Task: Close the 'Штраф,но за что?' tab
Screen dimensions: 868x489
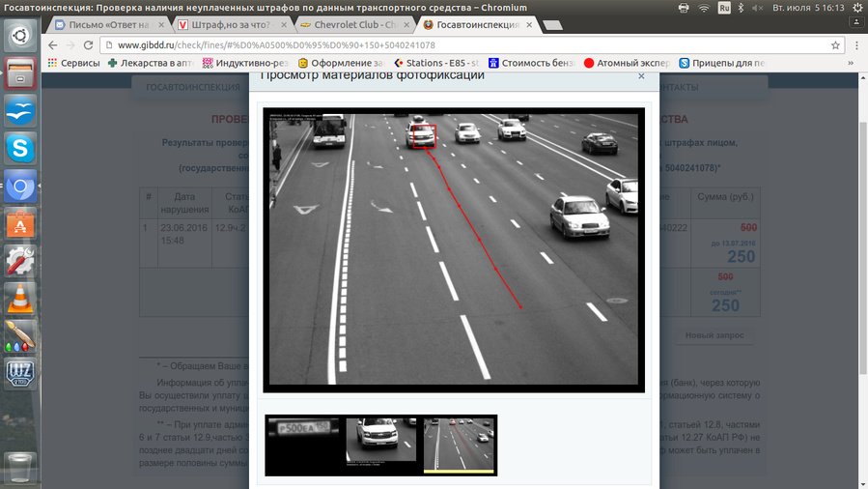Action: coord(284,25)
